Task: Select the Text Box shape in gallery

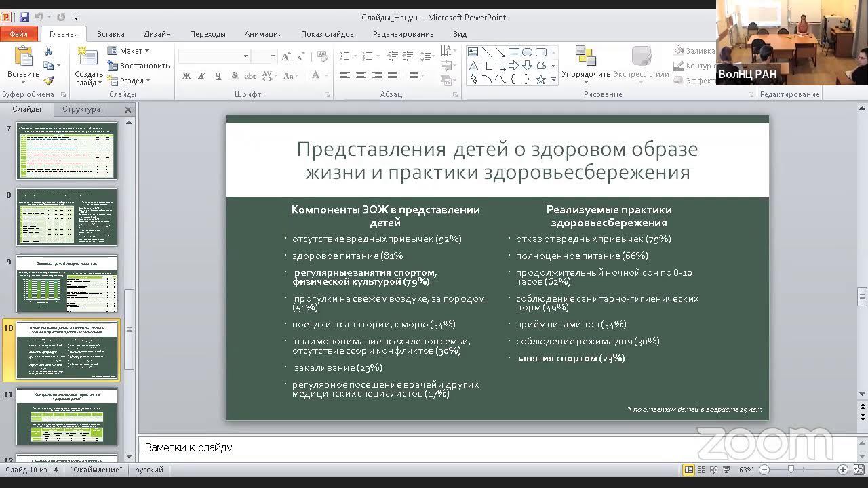Action: tap(473, 52)
